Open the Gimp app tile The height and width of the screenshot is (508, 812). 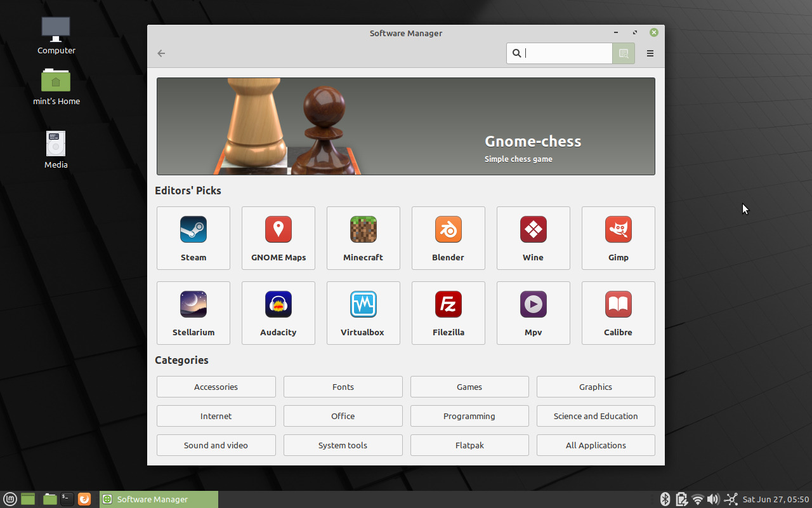[x=619, y=238]
